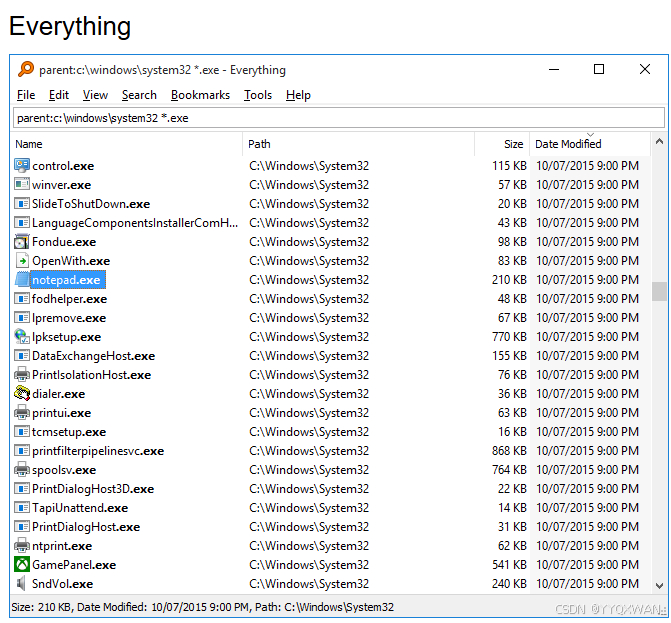
Task: Click the spoolsv.exe printer icon
Action: 22,469
